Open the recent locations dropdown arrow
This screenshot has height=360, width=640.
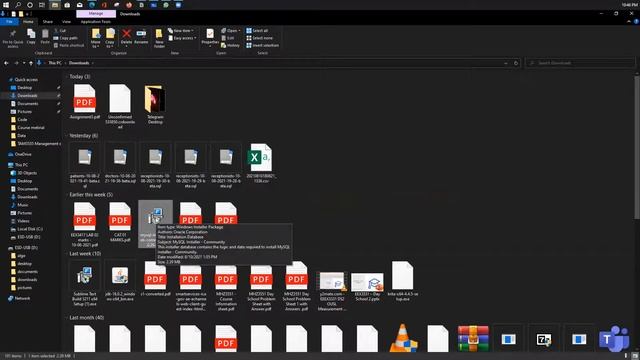[24, 63]
